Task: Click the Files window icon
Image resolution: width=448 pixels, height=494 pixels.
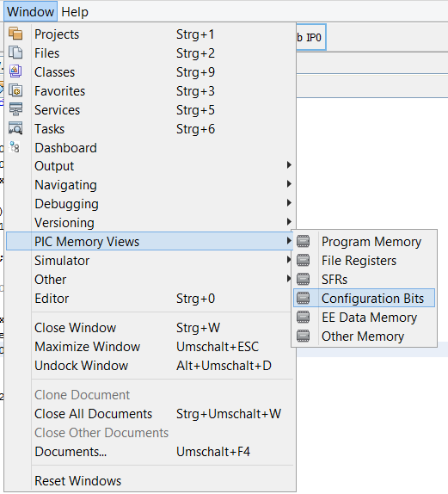Action: 15,52
